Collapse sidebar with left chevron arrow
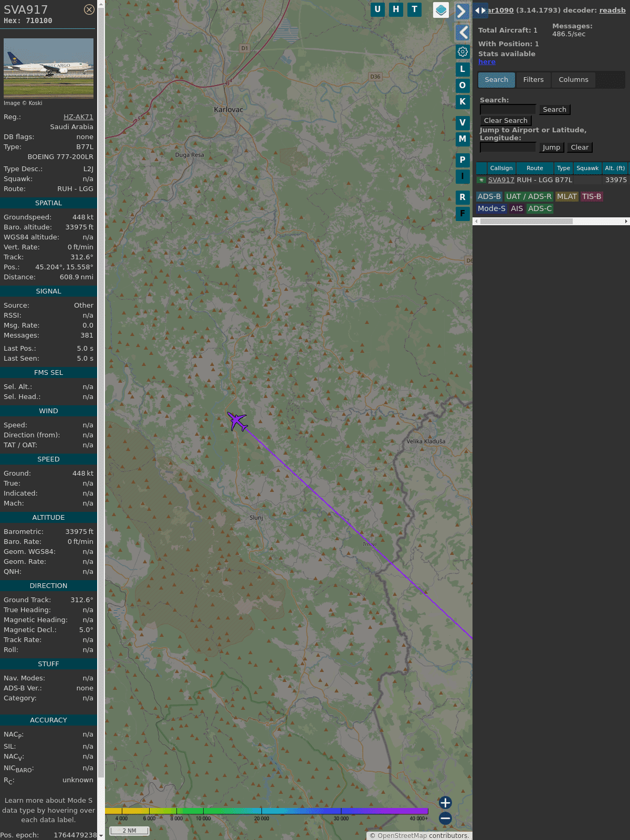630x840 pixels. coord(463,33)
